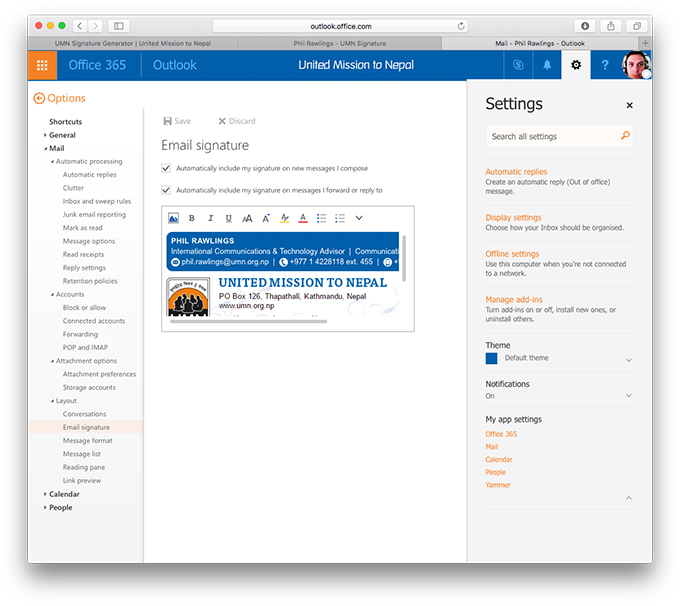This screenshot has width=680, height=606.
Task: Click the settings gear icon
Action: tap(576, 65)
